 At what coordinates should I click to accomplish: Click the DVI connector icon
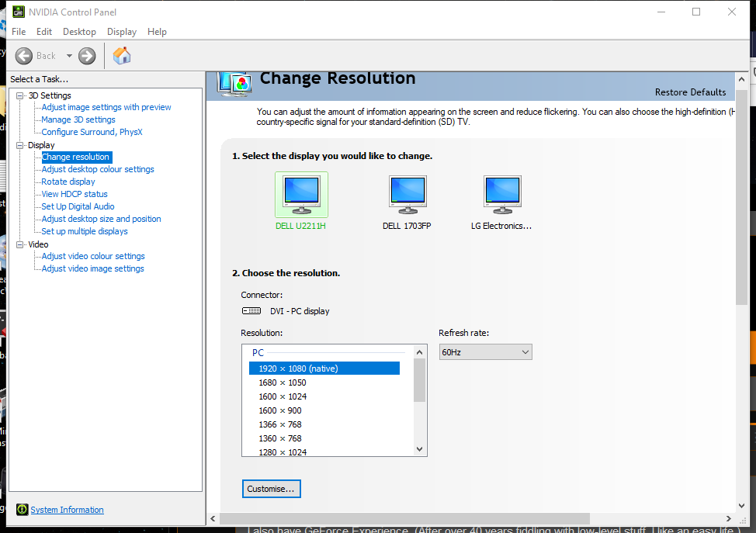tap(251, 311)
